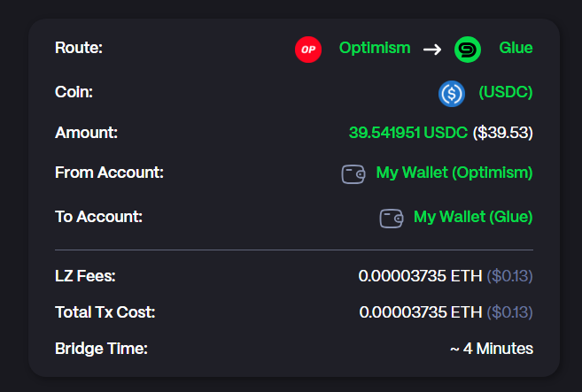The width and height of the screenshot is (582, 392).
Task: Click the wallet icon beside My Wallet (Optimism)
Action: coord(353,174)
